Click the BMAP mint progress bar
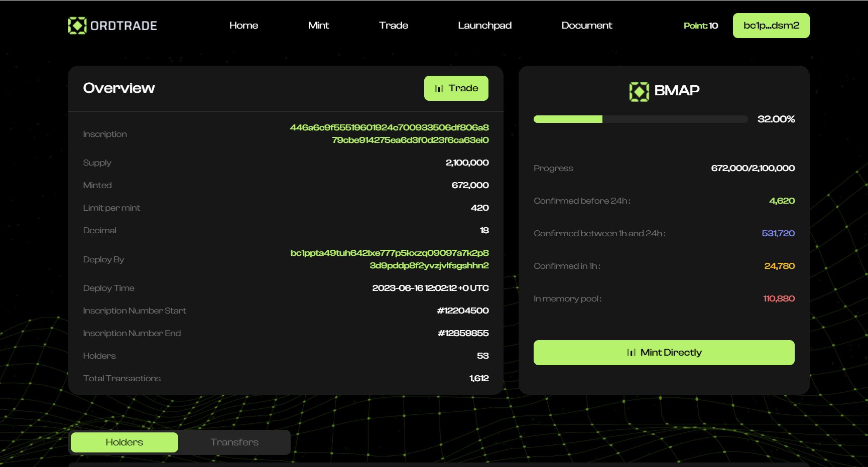 tap(641, 119)
